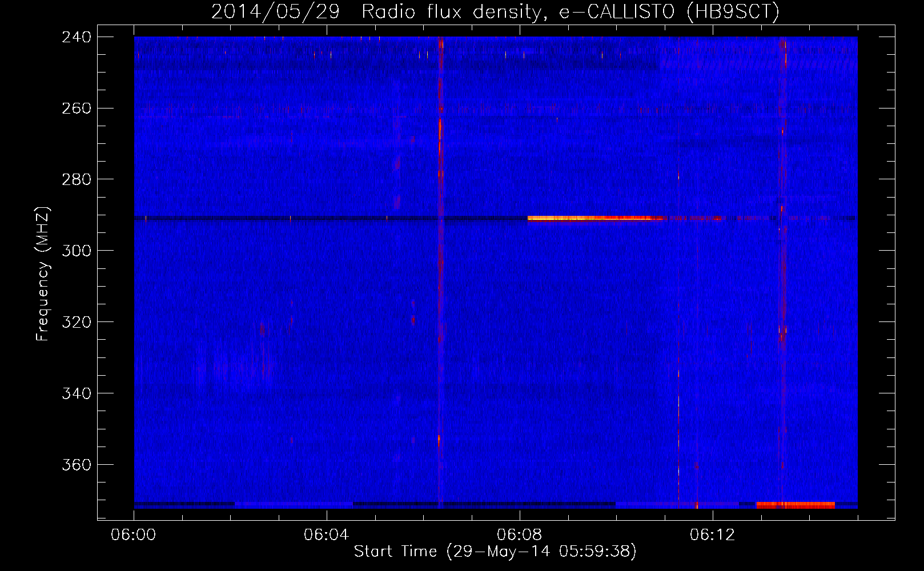Click the red band at bottom near 06:13
Image resolution: width=924 pixels, height=571 pixels.
[796, 505]
